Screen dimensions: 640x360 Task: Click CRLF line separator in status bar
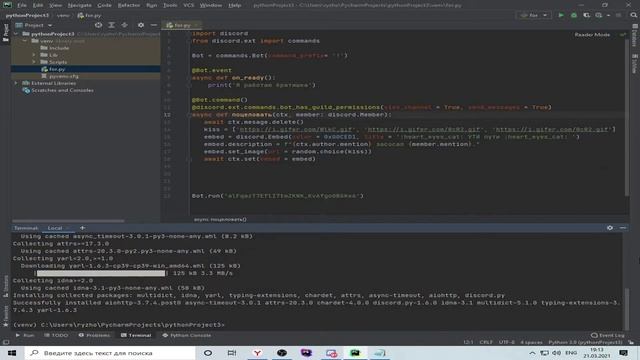(x=486, y=342)
